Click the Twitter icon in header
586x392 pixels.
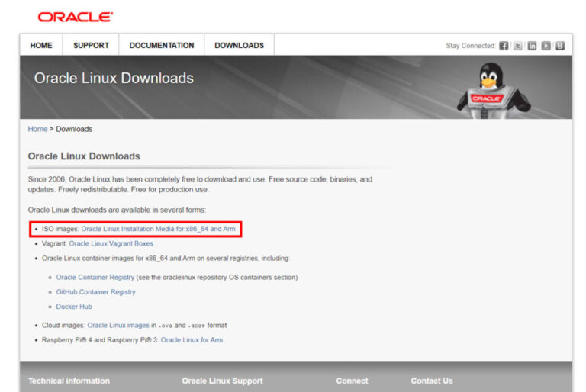pos(518,46)
